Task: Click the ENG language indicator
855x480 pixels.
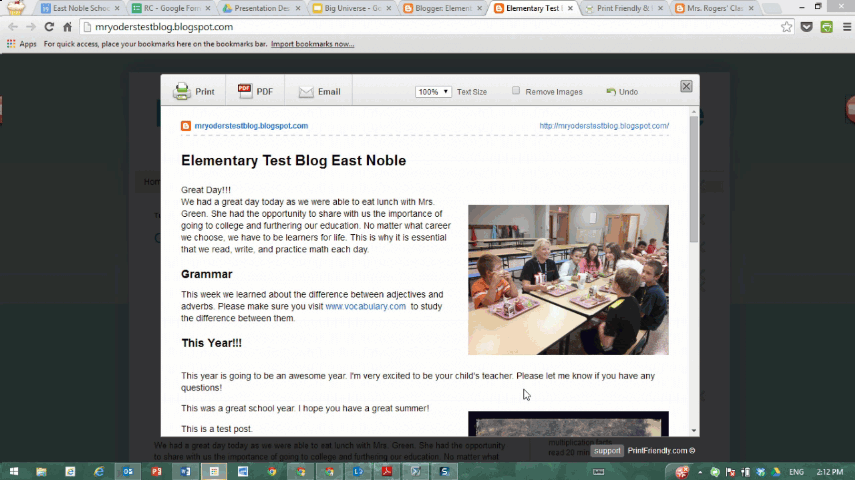Action: (x=796, y=472)
